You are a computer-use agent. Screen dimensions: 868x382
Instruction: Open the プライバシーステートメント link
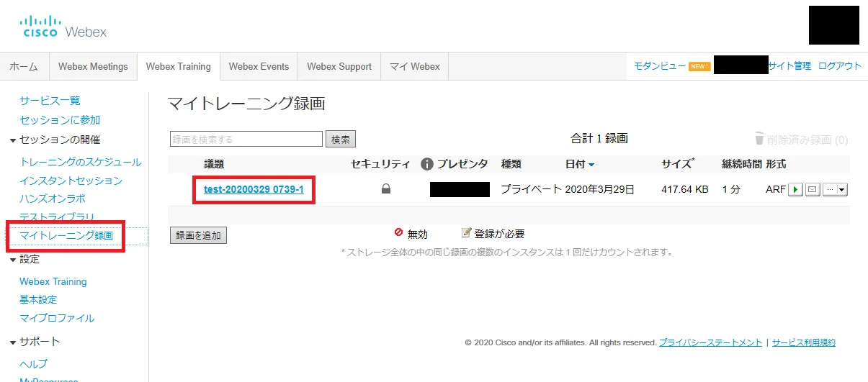click(x=710, y=343)
